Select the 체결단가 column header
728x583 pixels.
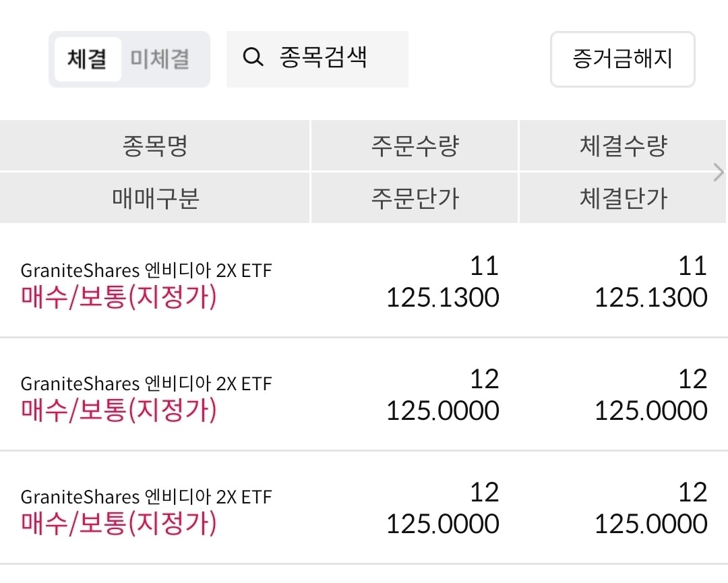click(623, 198)
